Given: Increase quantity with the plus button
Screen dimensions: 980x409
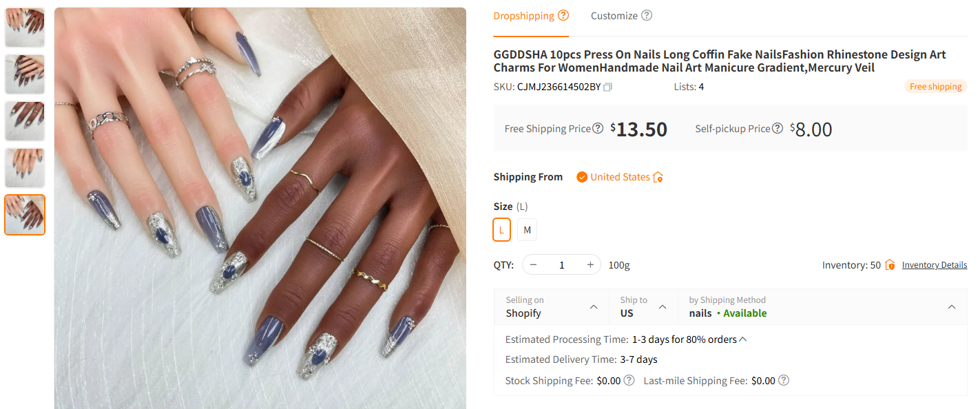Looking at the screenshot, I should tap(590, 264).
